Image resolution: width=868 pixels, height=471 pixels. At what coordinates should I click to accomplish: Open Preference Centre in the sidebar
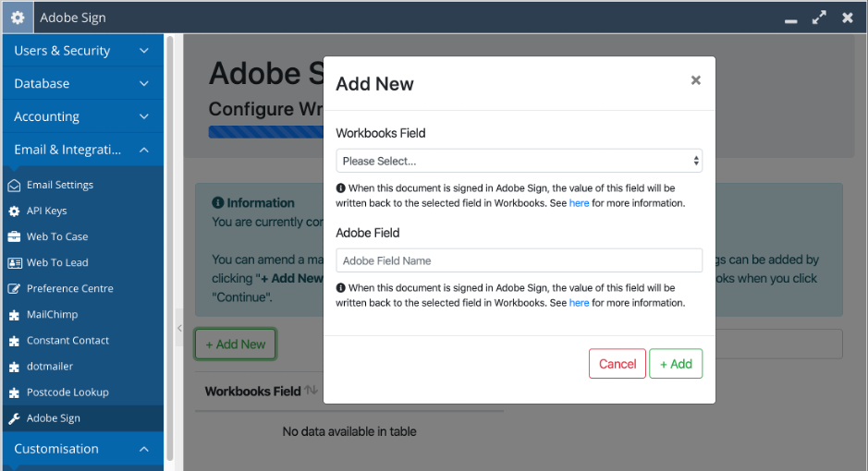click(83, 288)
